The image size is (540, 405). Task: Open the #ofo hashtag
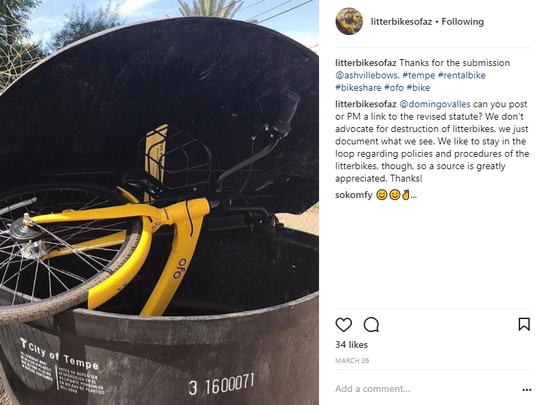(394, 88)
